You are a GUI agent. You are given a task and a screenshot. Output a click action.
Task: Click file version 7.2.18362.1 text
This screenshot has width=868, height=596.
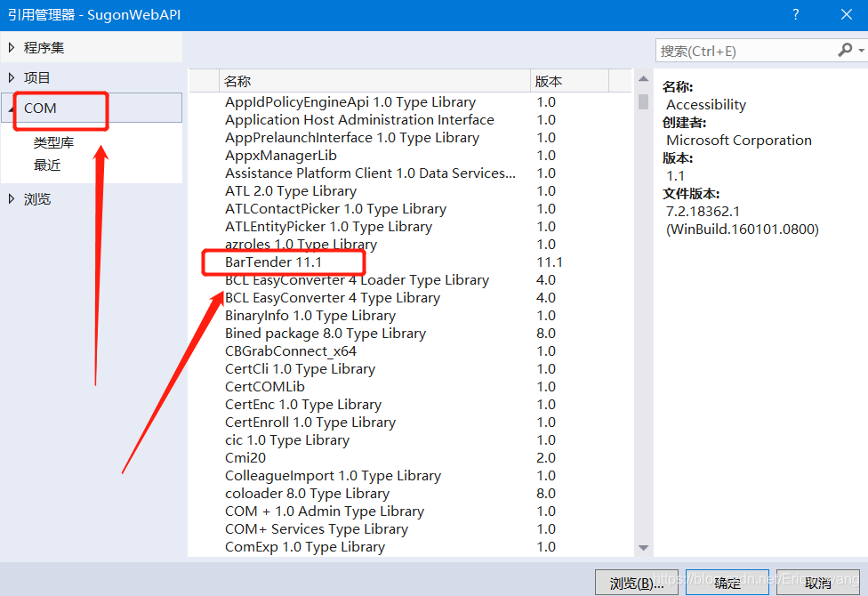pyautogui.click(x=703, y=212)
